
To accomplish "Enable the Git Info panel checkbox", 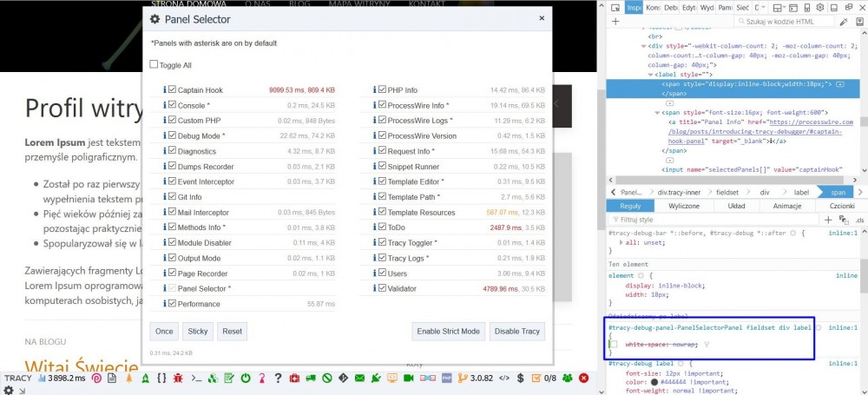I will [172, 197].
